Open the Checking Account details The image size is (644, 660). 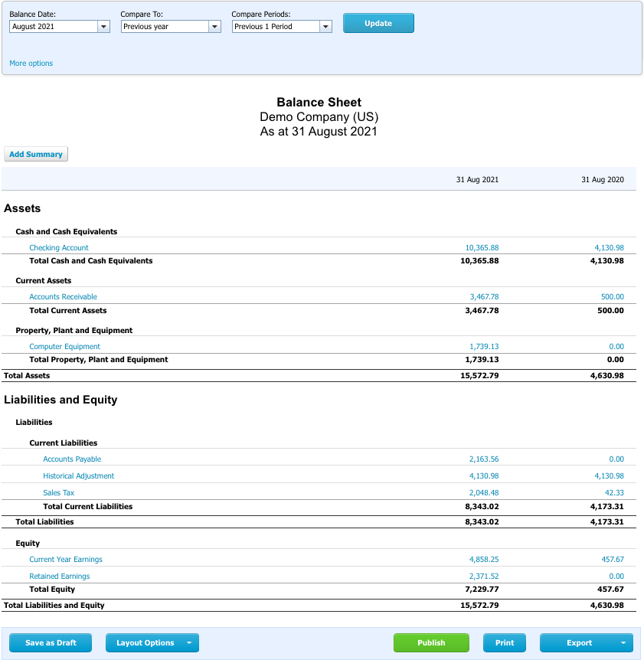pyautogui.click(x=59, y=247)
